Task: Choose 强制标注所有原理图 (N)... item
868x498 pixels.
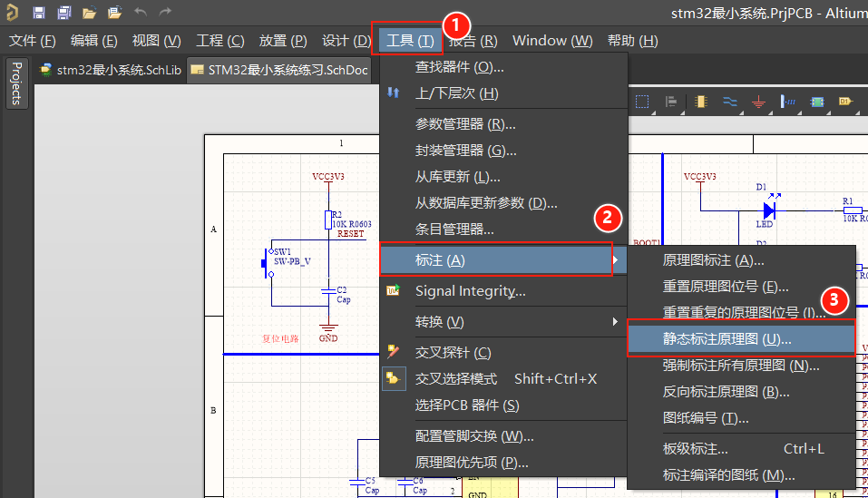Action: tap(742, 366)
